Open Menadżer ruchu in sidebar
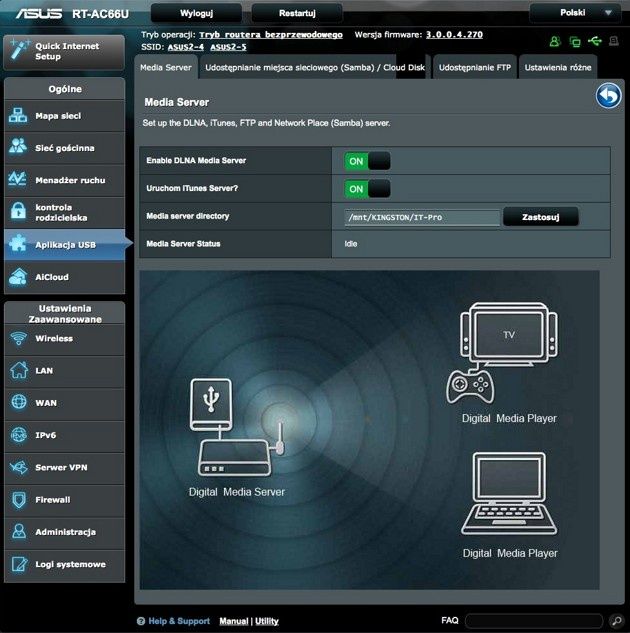 click(x=65, y=180)
